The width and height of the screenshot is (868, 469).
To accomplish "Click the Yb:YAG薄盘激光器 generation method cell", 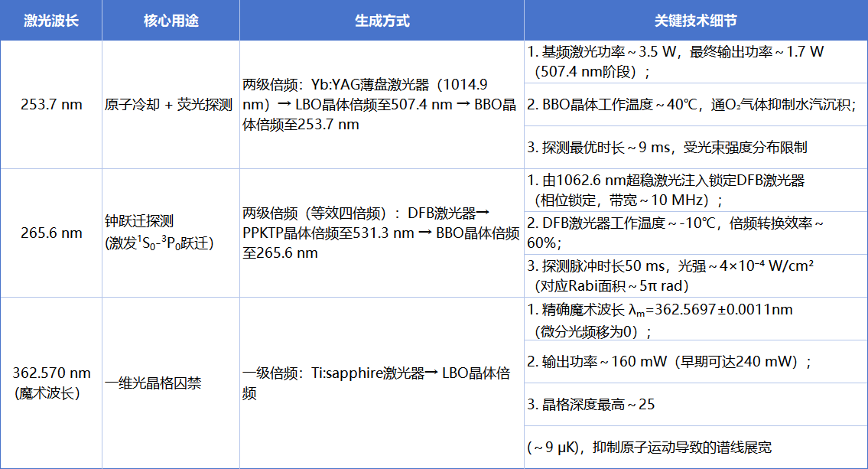I will click(380, 105).
